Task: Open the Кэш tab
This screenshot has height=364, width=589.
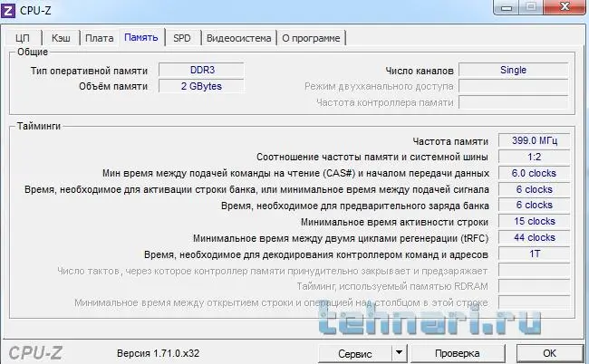Action: (61, 38)
